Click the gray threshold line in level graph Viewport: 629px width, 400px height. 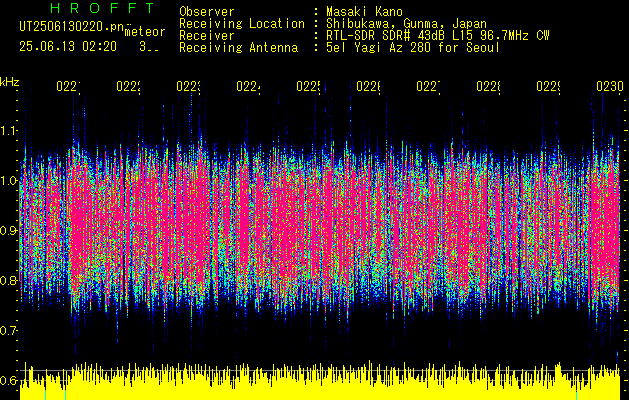pos(320,370)
